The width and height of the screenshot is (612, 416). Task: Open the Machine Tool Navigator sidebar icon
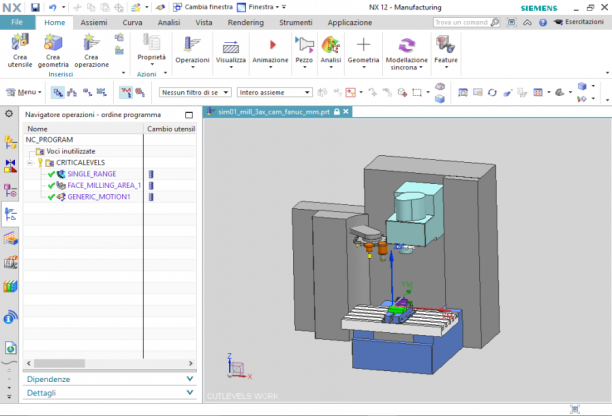11,262
